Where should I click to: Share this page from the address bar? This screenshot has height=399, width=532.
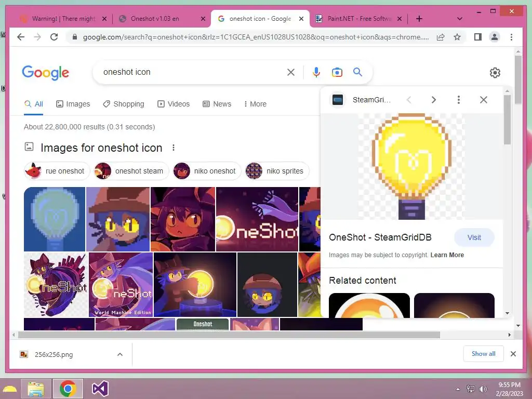[x=441, y=37]
